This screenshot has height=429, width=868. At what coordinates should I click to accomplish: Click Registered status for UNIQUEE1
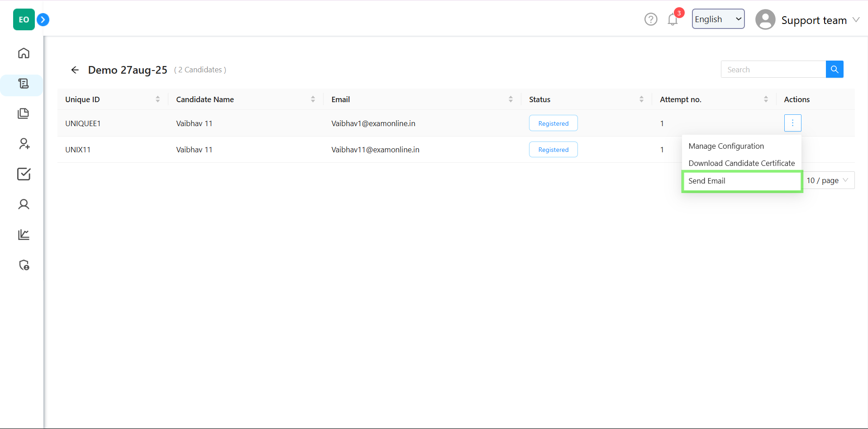(553, 123)
